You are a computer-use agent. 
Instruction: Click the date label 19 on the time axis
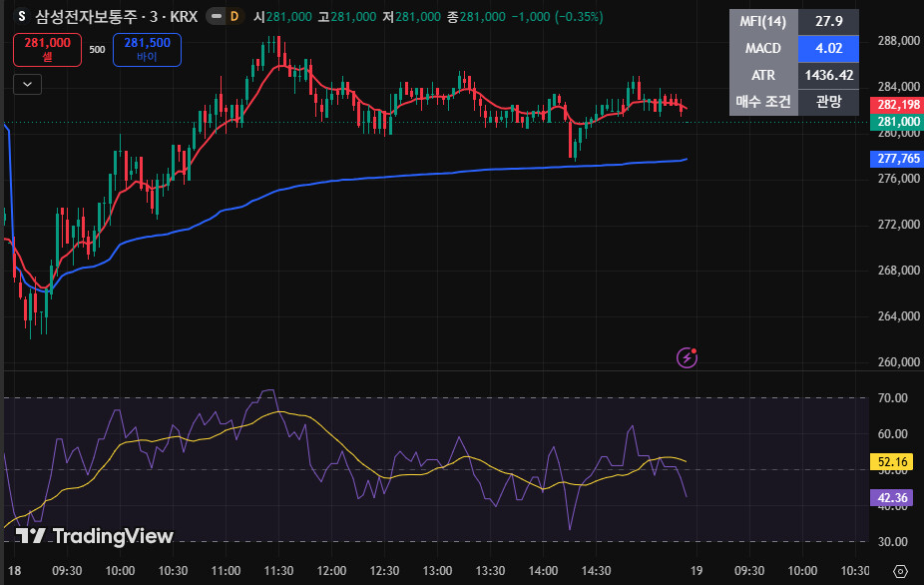[x=696, y=571]
